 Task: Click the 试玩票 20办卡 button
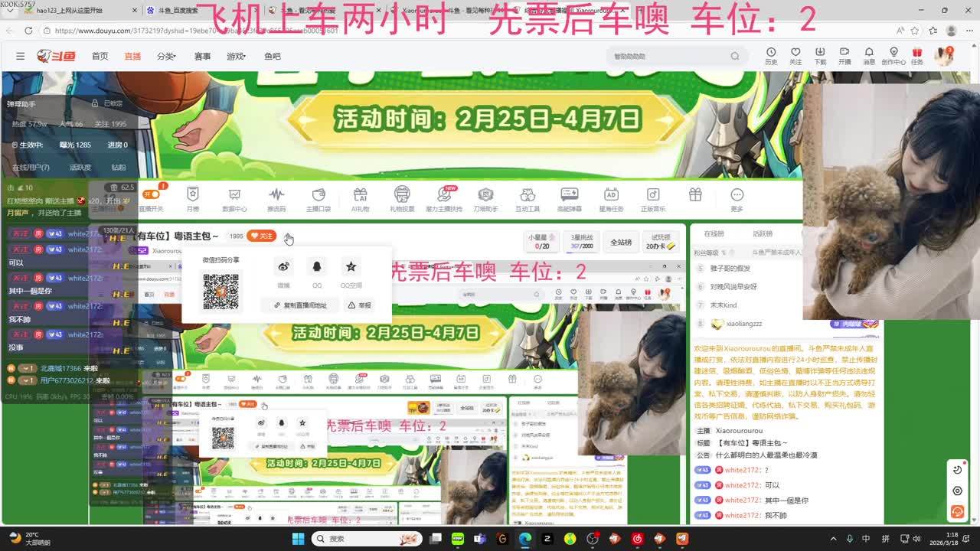coord(660,242)
